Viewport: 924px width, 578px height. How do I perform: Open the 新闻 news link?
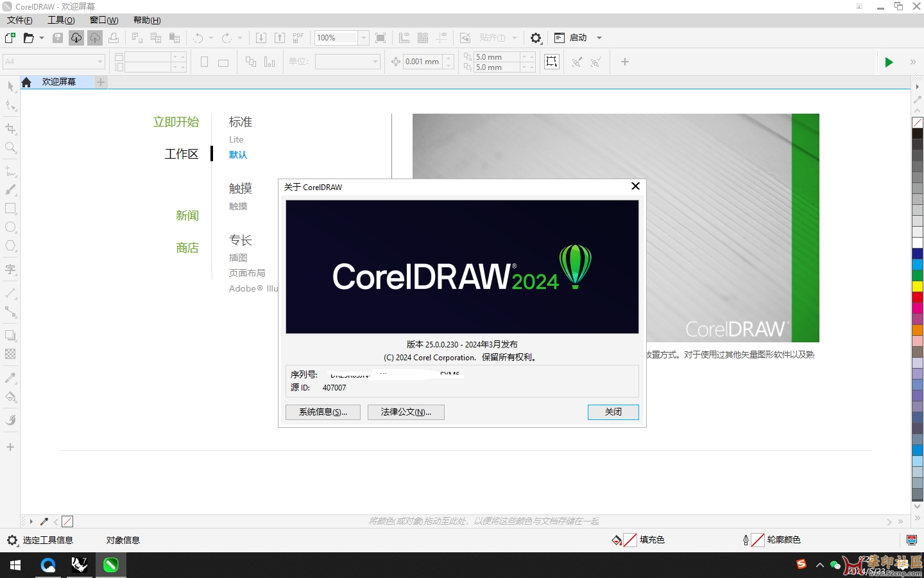[187, 216]
